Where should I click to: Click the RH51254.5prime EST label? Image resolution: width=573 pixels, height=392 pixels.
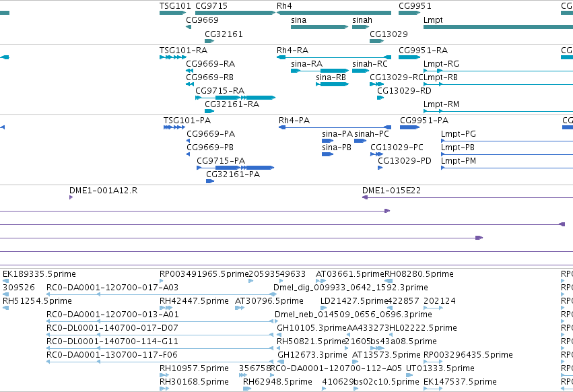tap(37, 301)
